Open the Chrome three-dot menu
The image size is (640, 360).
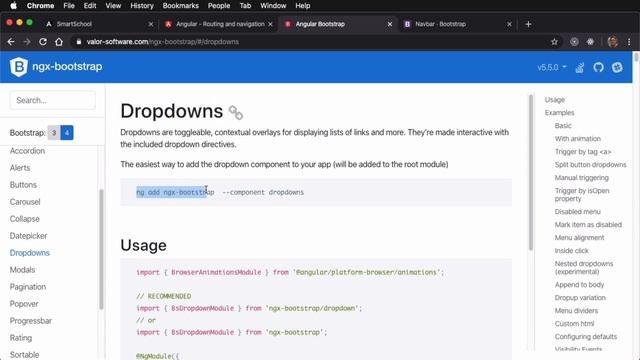click(x=629, y=42)
